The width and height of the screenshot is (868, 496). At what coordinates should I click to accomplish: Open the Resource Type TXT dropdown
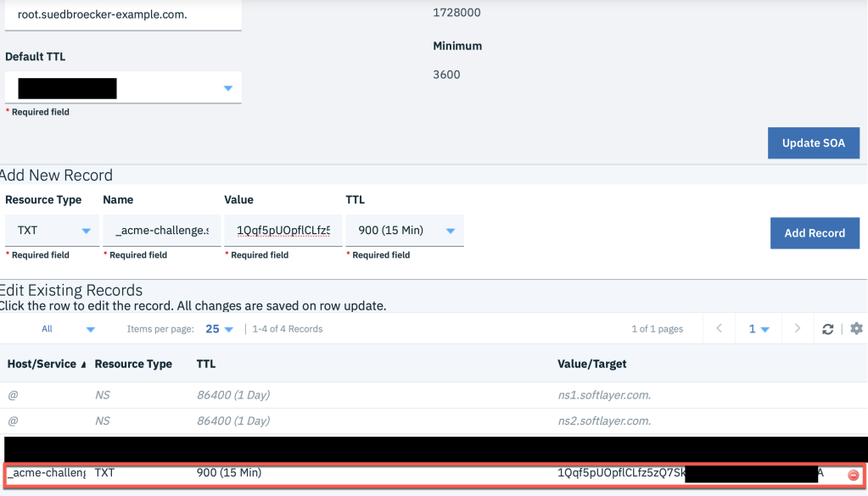coord(85,231)
